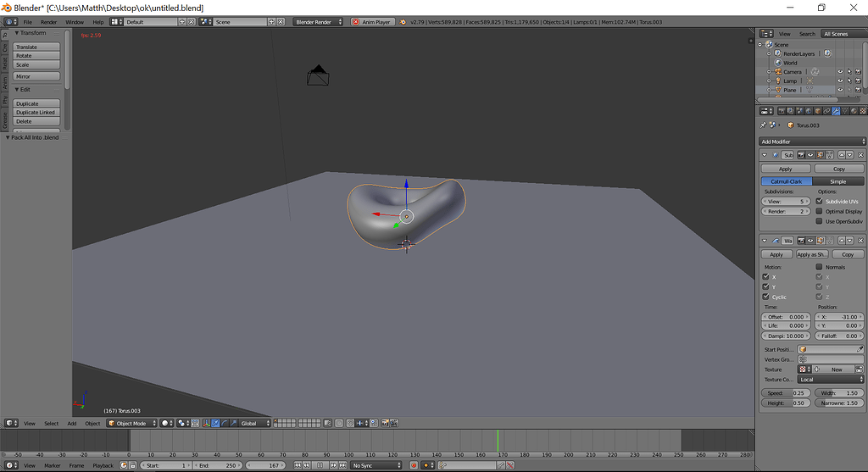Toggle Plane visibility eye in outliner
Viewport: 868px width, 472px height.
[840, 90]
